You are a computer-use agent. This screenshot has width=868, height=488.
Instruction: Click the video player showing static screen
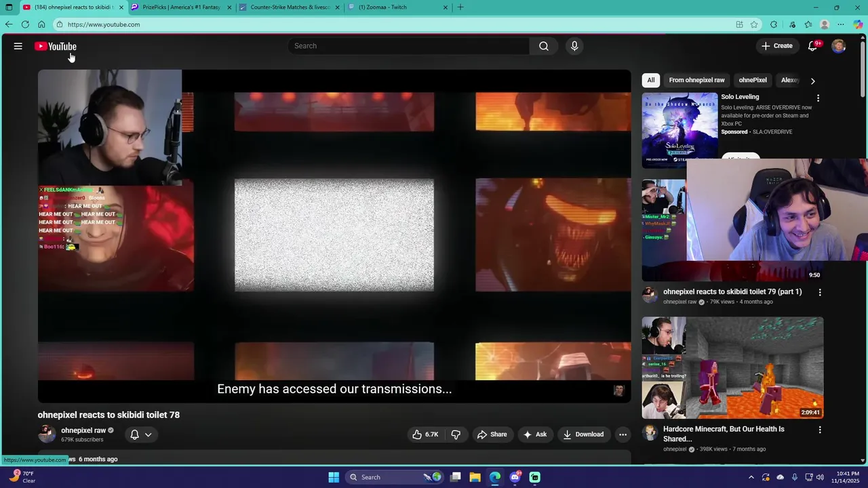(x=334, y=235)
